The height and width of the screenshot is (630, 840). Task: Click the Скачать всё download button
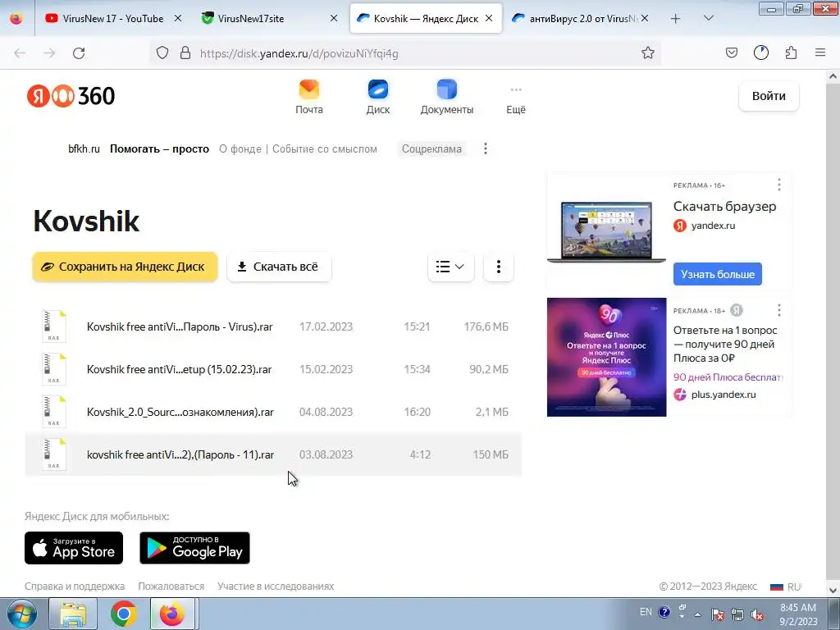(279, 267)
